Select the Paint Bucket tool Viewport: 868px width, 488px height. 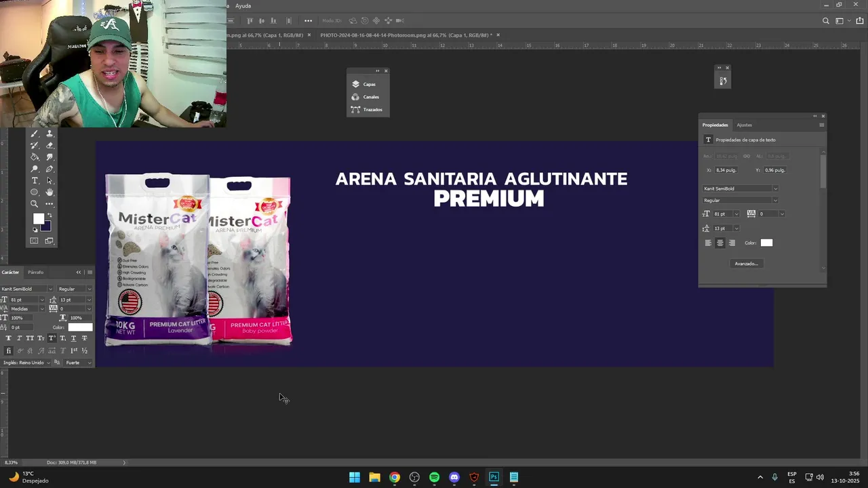click(x=35, y=157)
